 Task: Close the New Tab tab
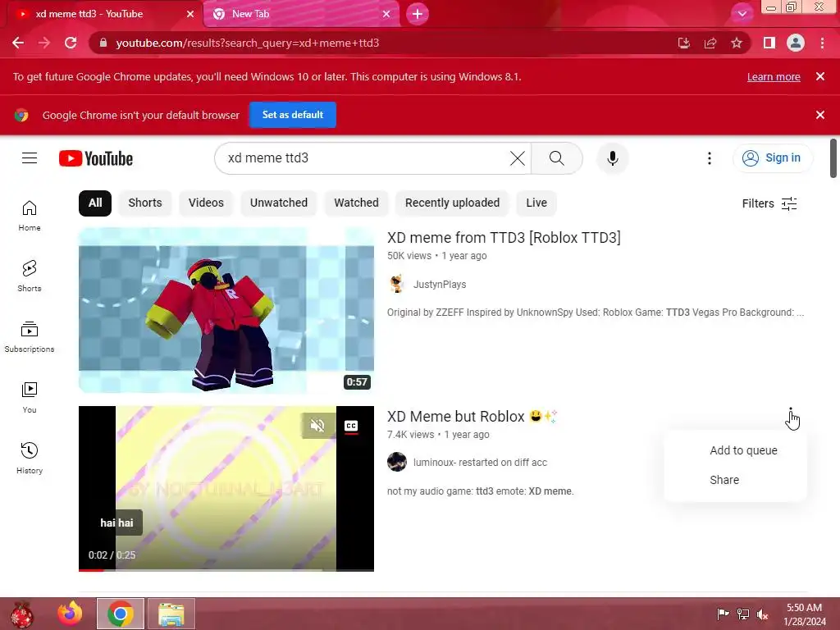click(x=386, y=14)
